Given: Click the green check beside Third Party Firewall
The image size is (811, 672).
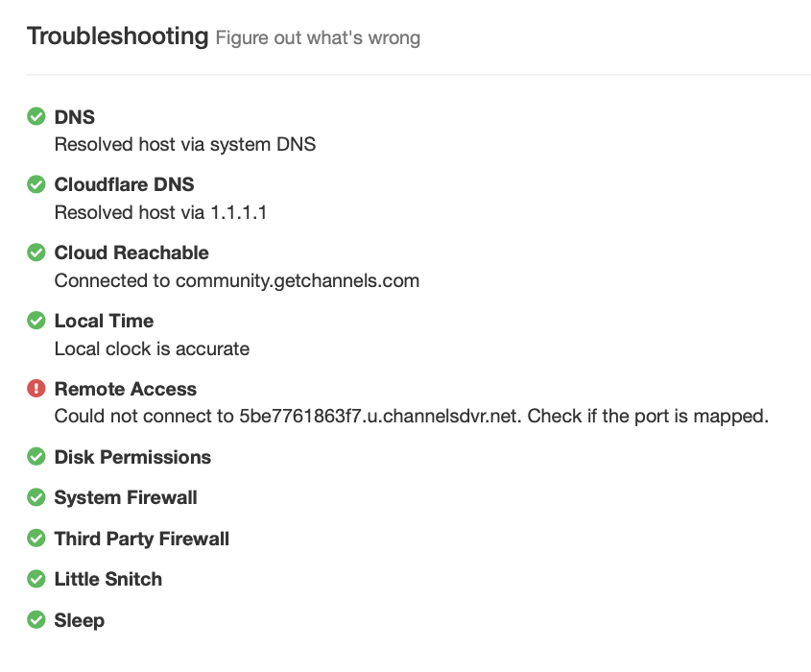Looking at the screenshot, I should tap(36, 539).
